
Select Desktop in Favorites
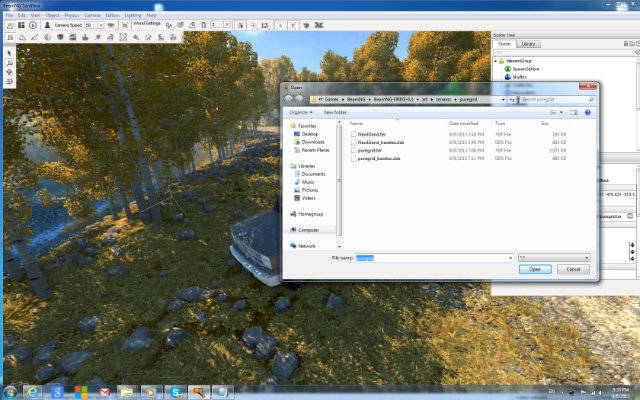click(306, 134)
